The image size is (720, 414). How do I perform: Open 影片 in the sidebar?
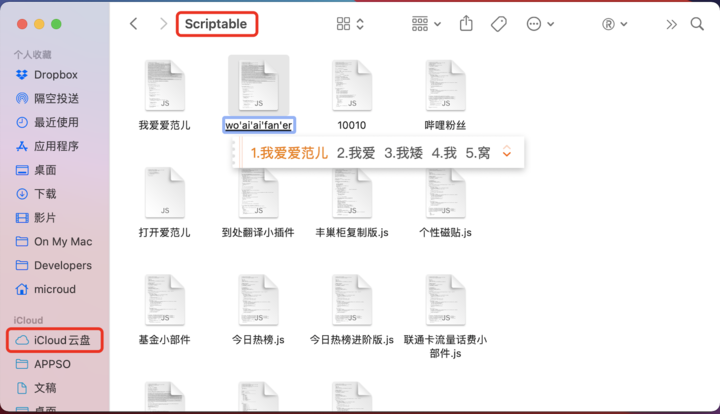pos(36,218)
